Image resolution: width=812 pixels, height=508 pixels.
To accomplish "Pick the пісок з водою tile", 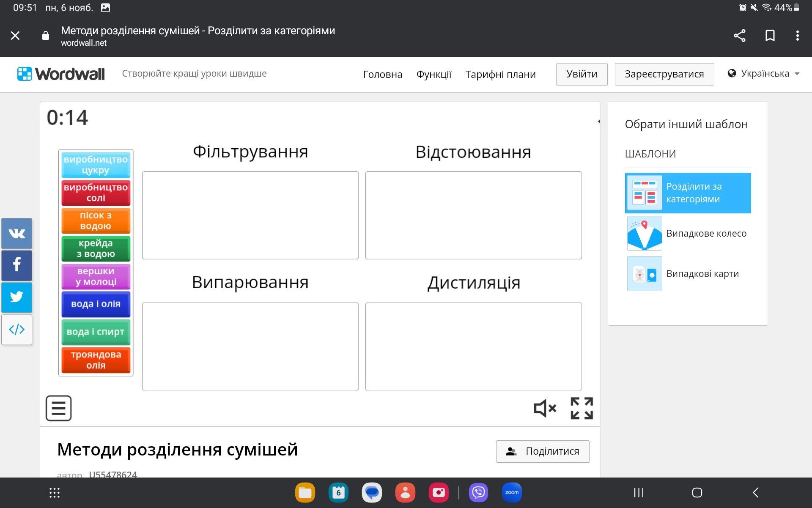I will click(x=96, y=221).
